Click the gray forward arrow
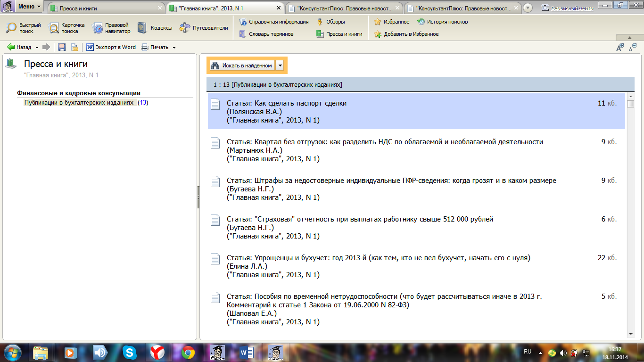 [46, 47]
